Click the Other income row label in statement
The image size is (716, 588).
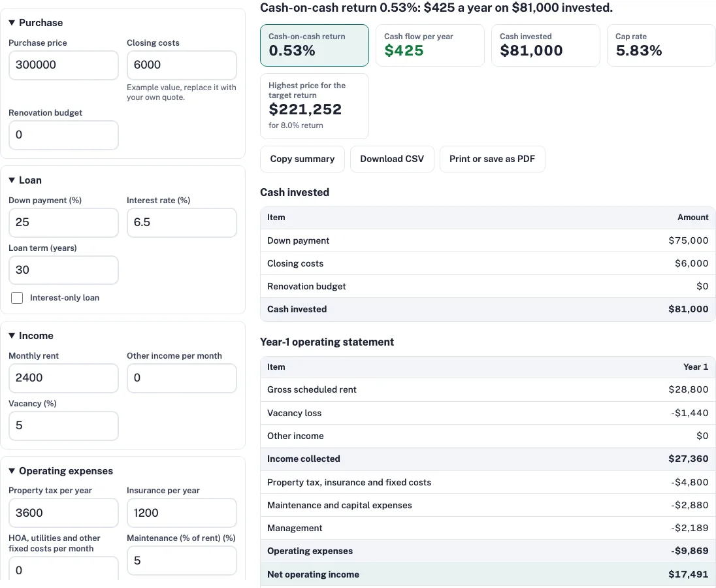point(295,436)
